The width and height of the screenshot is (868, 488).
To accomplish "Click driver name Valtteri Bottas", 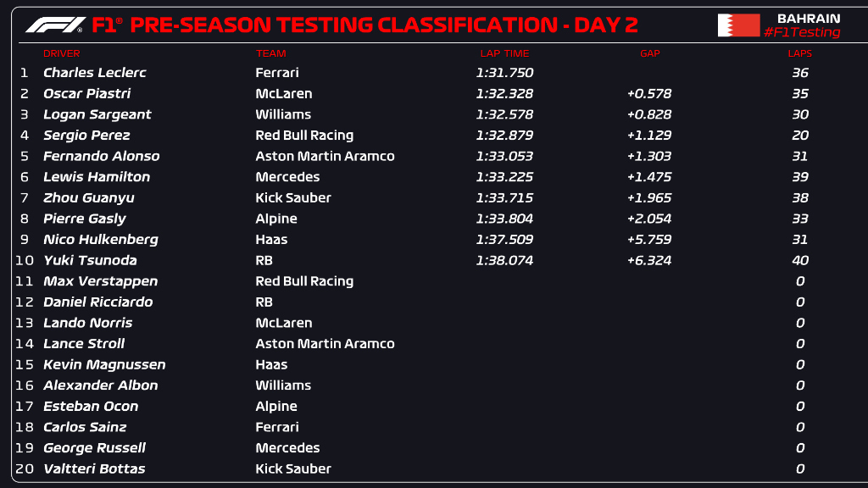I will click(94, 469).
